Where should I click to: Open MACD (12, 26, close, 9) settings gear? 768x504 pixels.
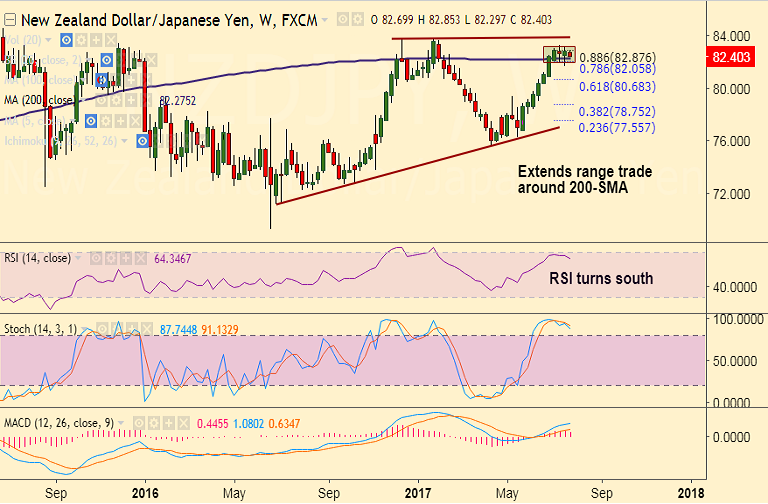154,423
